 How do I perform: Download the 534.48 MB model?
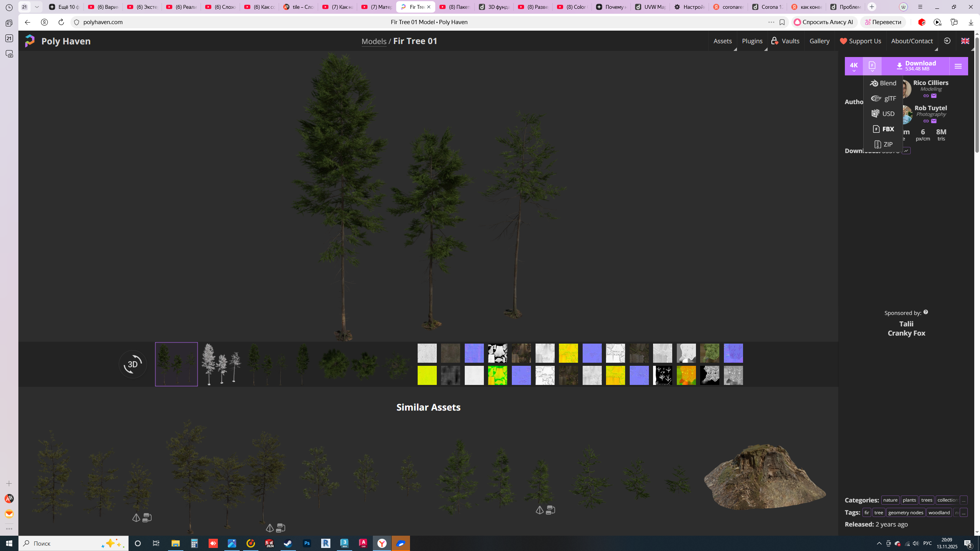(916, 66)
